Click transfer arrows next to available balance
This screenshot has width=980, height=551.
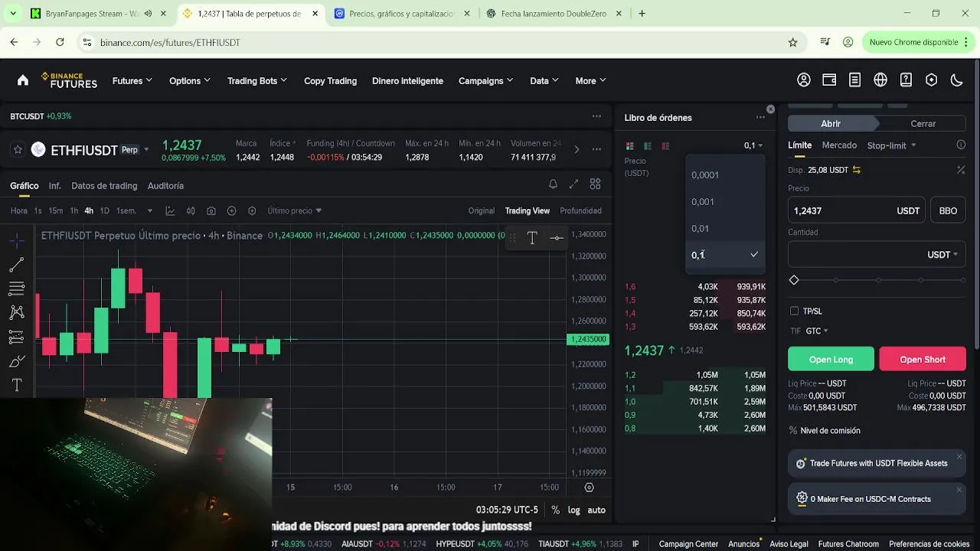tap(857, 170)
